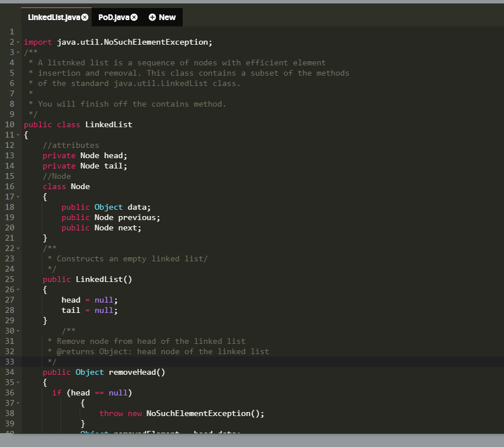Screen dimensions: 504x447
Task: Click the plus icon on New
Action: pos(152,17)
